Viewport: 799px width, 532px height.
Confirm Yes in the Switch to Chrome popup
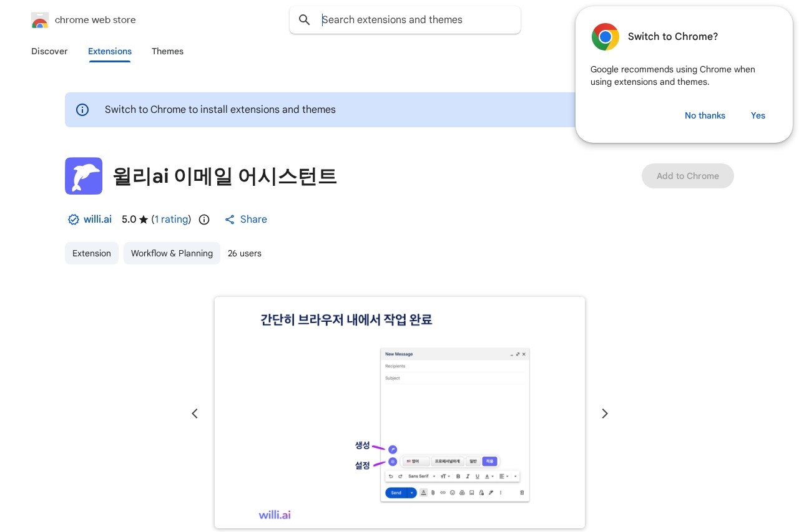[758, 115]
